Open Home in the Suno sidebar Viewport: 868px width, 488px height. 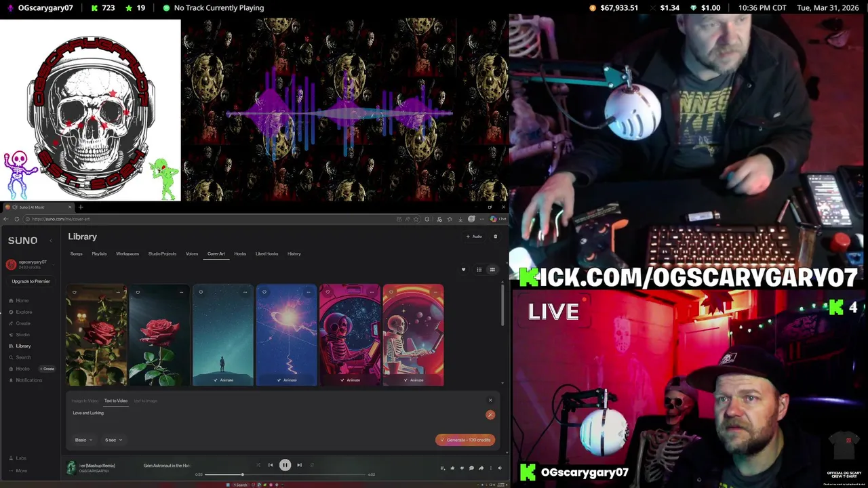coord(19,300)
